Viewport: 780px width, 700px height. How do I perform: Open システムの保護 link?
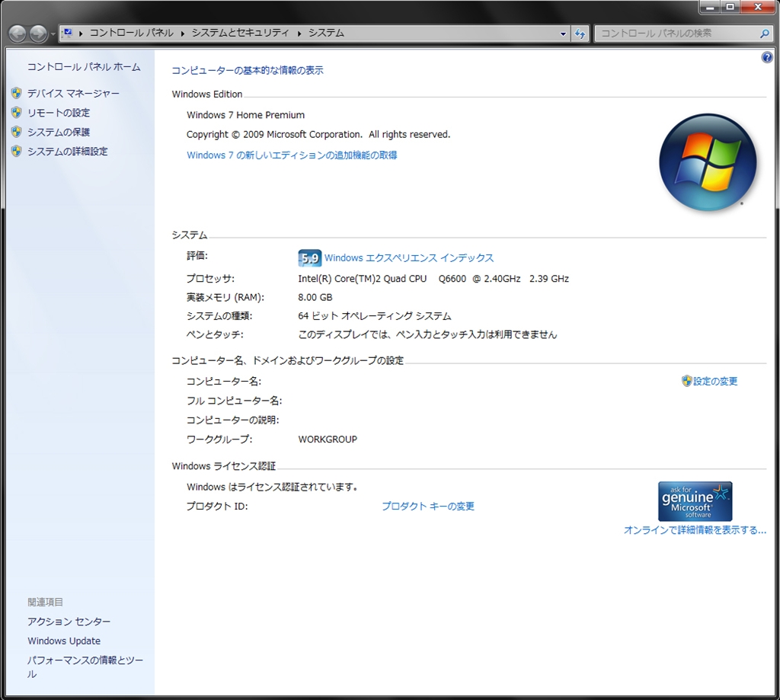(59, 133)
